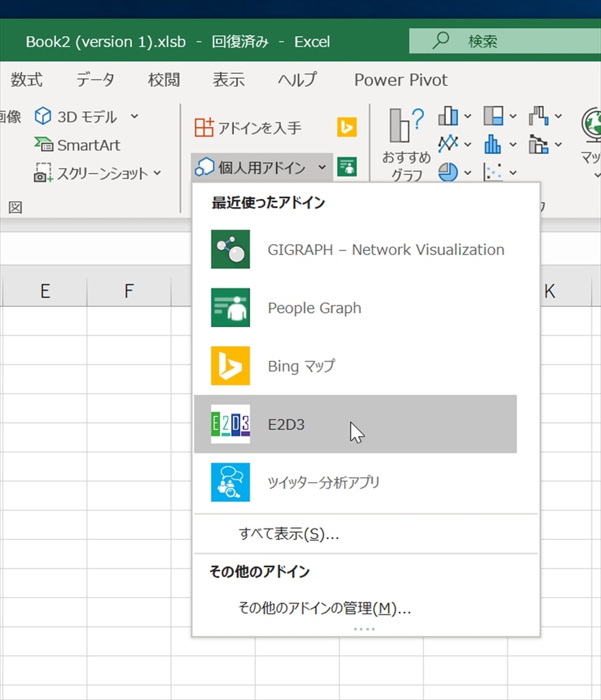Screen dimensions: 601x700
Task: Click the E2D3 add-in logo icon
Action: pos(230,424)
